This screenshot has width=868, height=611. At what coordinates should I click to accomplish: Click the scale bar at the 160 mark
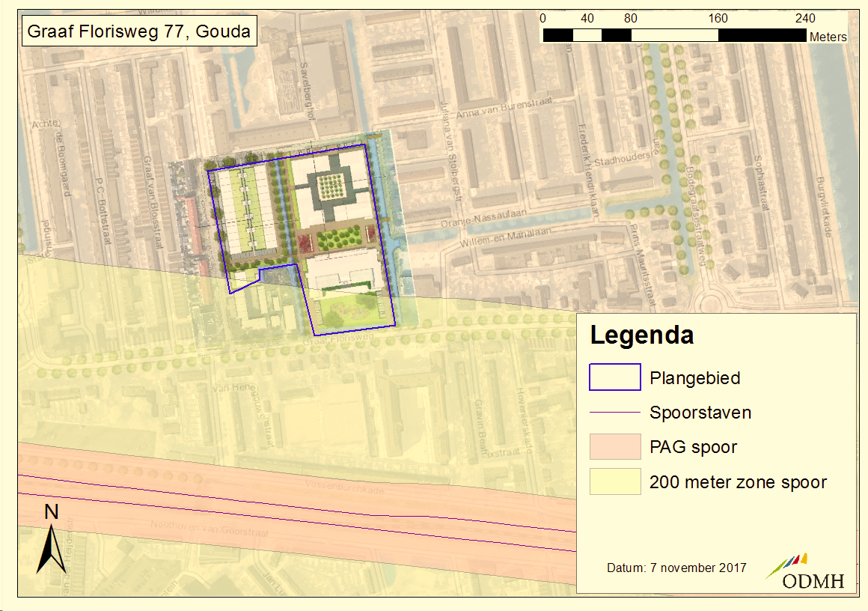coord(718,34)
